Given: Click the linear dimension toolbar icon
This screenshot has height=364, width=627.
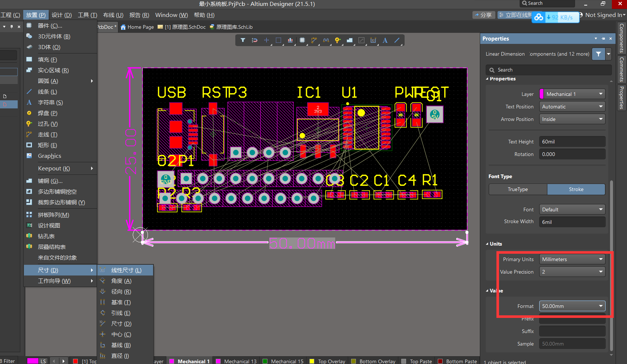Looking at the screenshot, I should pyautogui.click(x=373, y=40).
